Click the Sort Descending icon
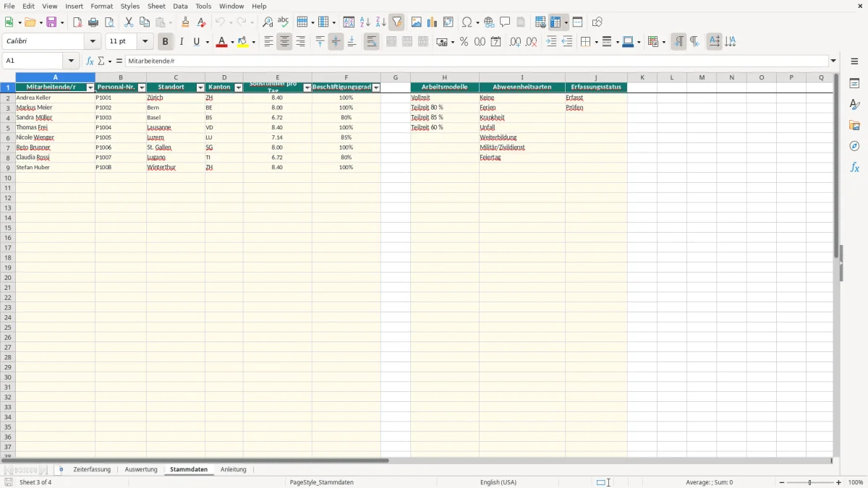The width and height of the screenshot is (868, 488). 381,22
